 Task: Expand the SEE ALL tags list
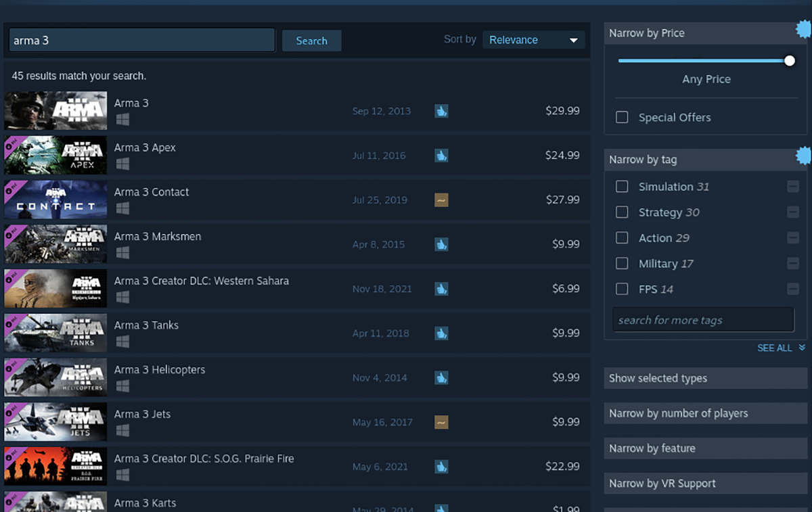(781, 348)
